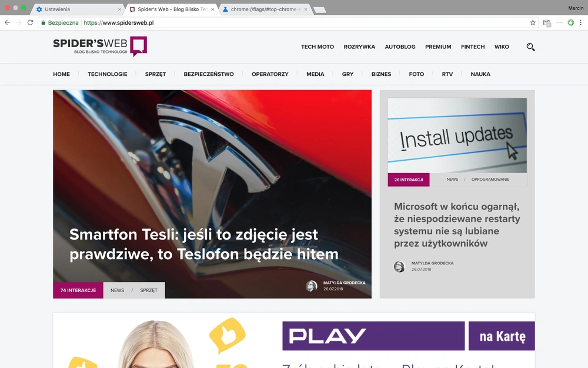
Task: Click the Play na Kartę ad banner
Action: (x=294, y=340)
